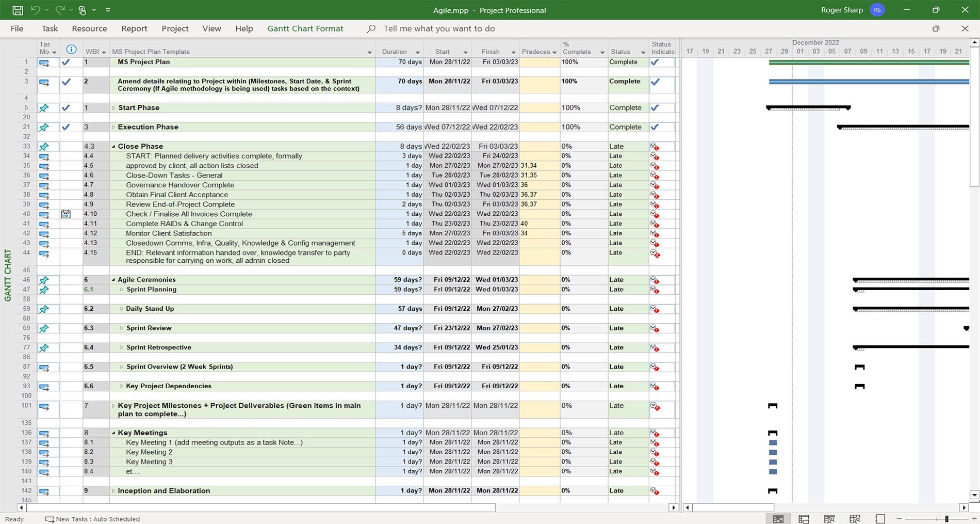
Task: Open the File menu
Action: [x=17, y=28]
